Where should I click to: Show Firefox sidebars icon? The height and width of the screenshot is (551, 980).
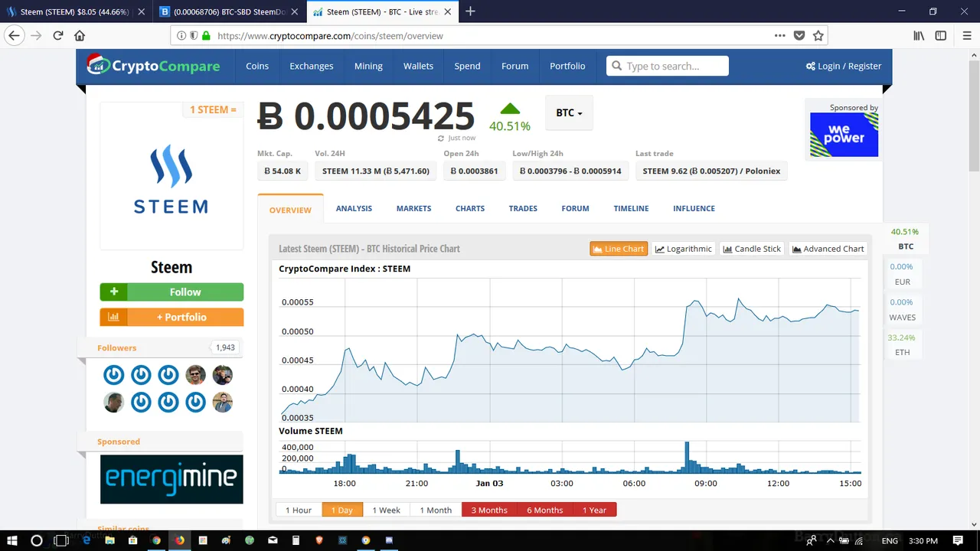pyautogui.click(x=941, y=35)
